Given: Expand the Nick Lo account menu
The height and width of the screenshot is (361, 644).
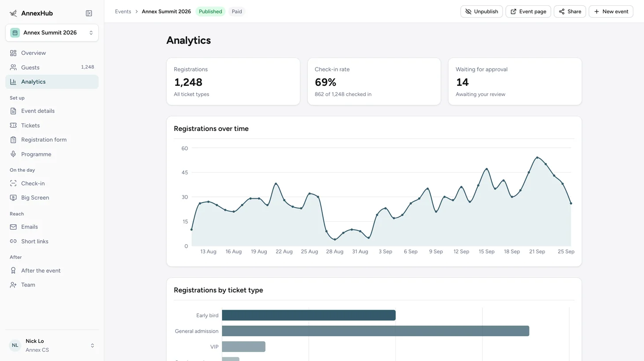Looking at the screenshot, I should coord(52,346).
